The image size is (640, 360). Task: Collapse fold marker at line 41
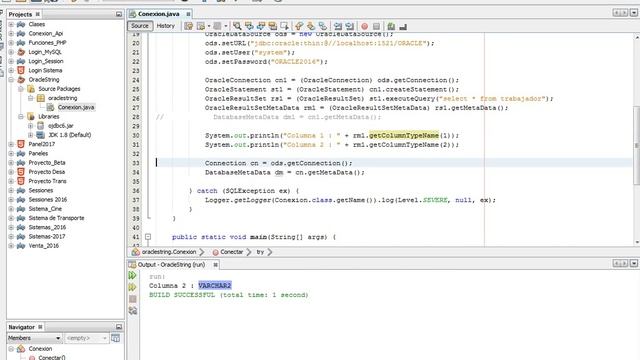coord(148,237)
